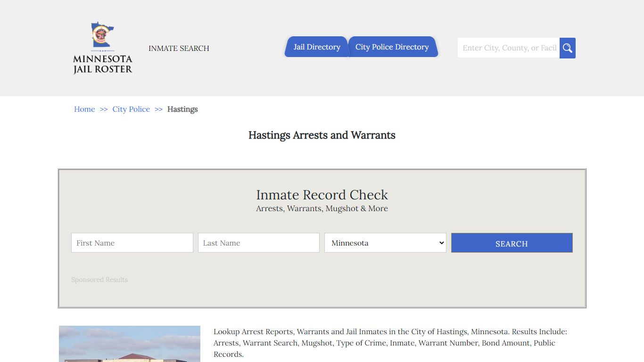
Task: Click the magnifier search icon button
Action: 568,48
